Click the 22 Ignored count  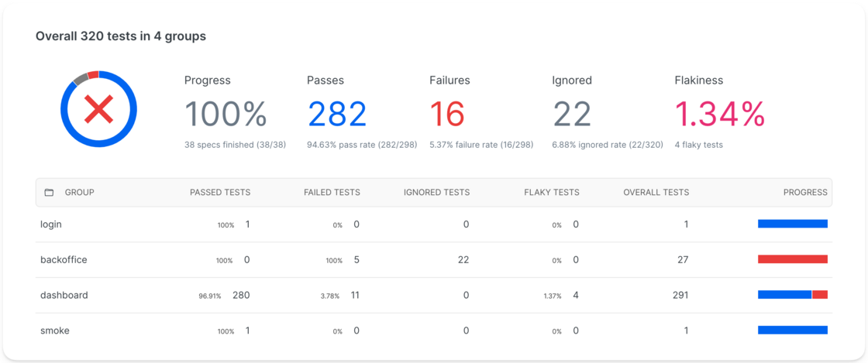[x=572, y=115]
